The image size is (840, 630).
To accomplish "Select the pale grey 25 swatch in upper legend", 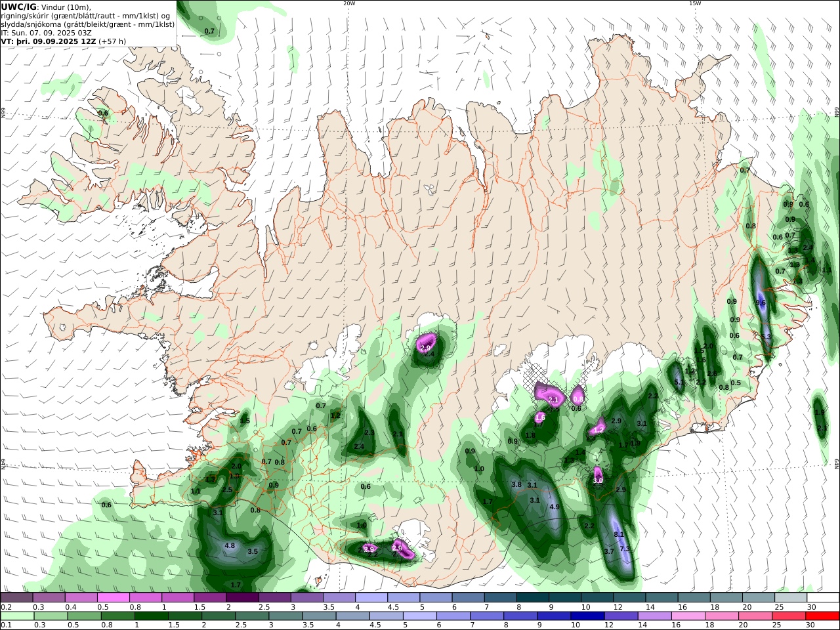I will click(x=791, y=597).
